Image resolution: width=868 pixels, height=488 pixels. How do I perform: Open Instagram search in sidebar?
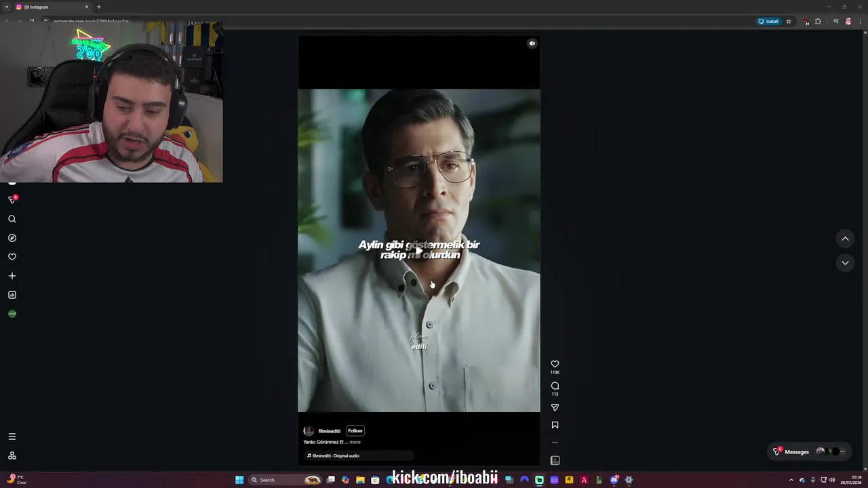[x=12, y=219]
